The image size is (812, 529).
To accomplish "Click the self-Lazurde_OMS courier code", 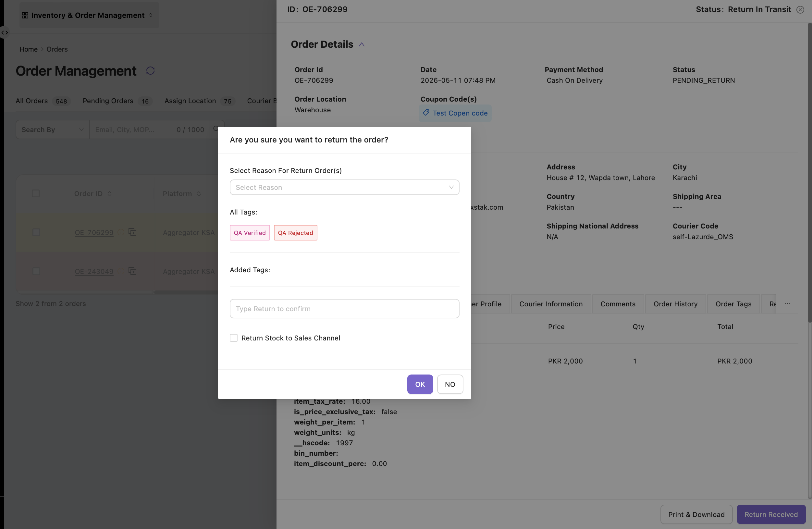I will pos(703,237).
